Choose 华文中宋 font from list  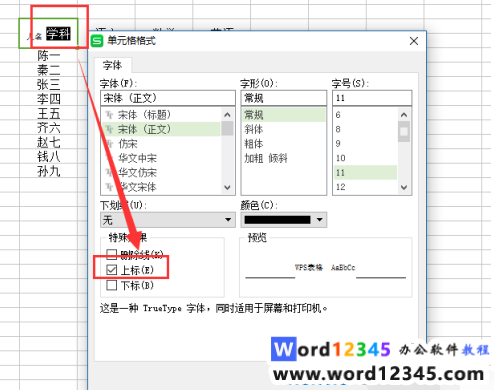click(x=161, y=158)
